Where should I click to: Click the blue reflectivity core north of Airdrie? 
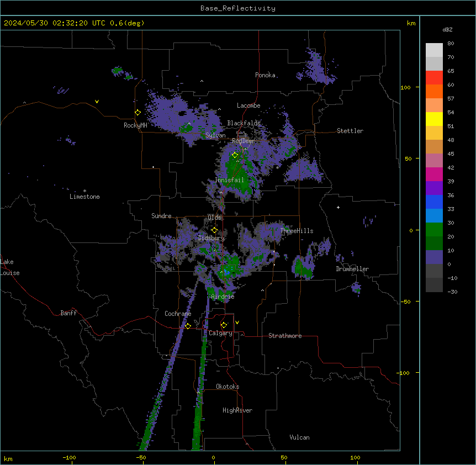(x=227, y=273)
